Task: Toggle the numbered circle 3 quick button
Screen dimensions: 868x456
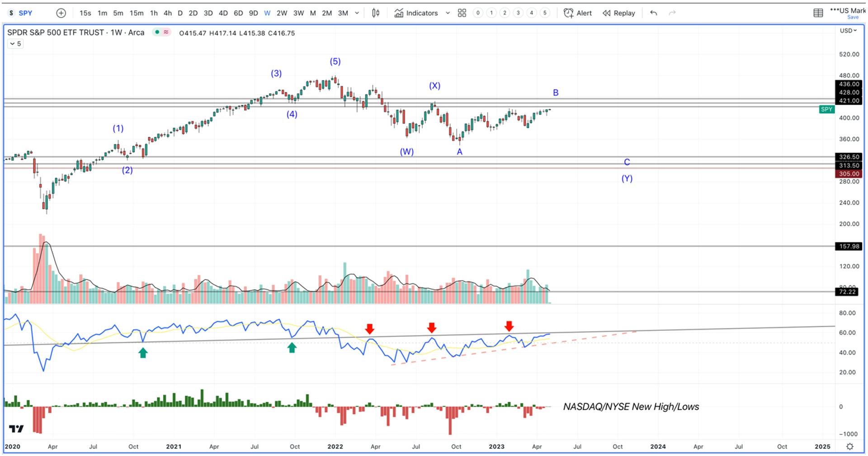Action: tap(518, 13)
